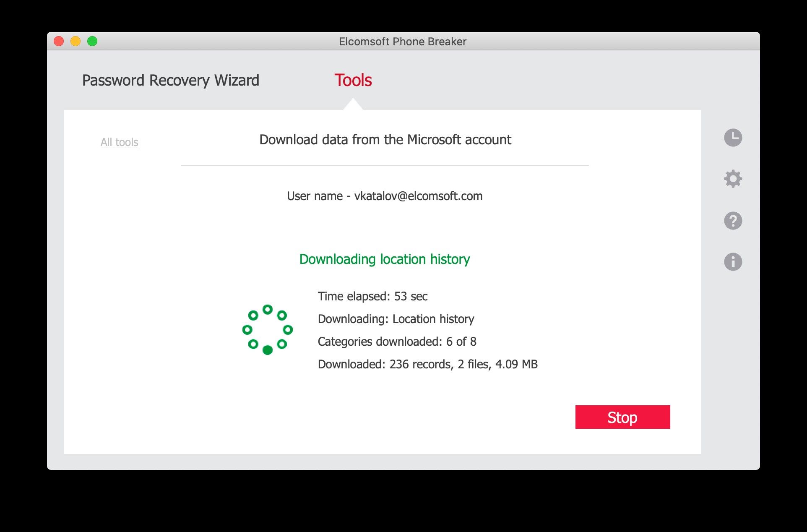Select the Tools tab
The height and width of the screenshot is (532, 807).
click(x=353, y=80)
